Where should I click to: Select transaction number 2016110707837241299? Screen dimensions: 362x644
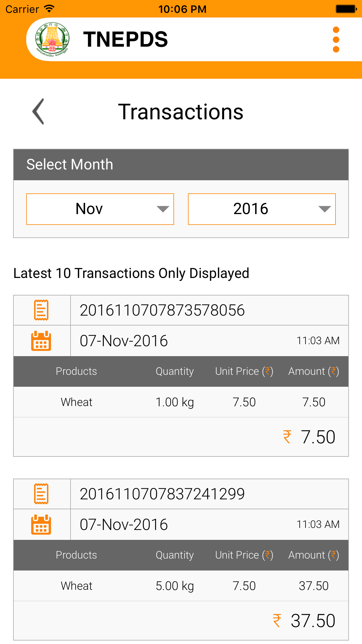click(162, 494)
